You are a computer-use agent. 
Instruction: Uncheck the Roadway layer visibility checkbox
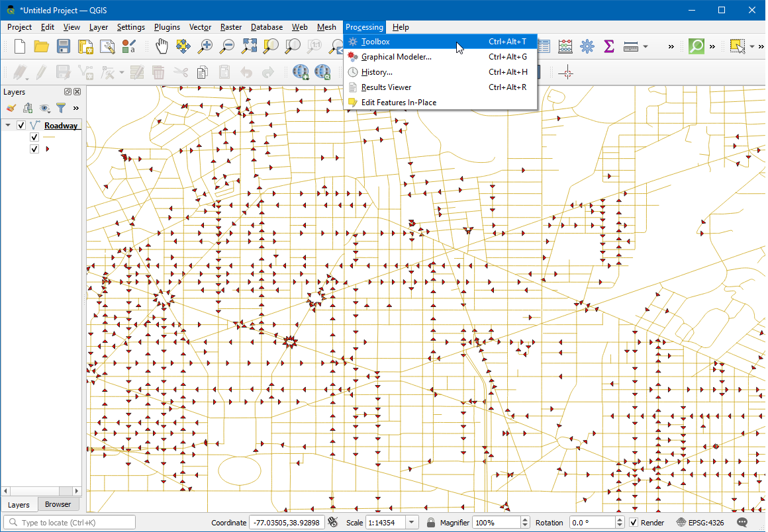click(21, 125)
